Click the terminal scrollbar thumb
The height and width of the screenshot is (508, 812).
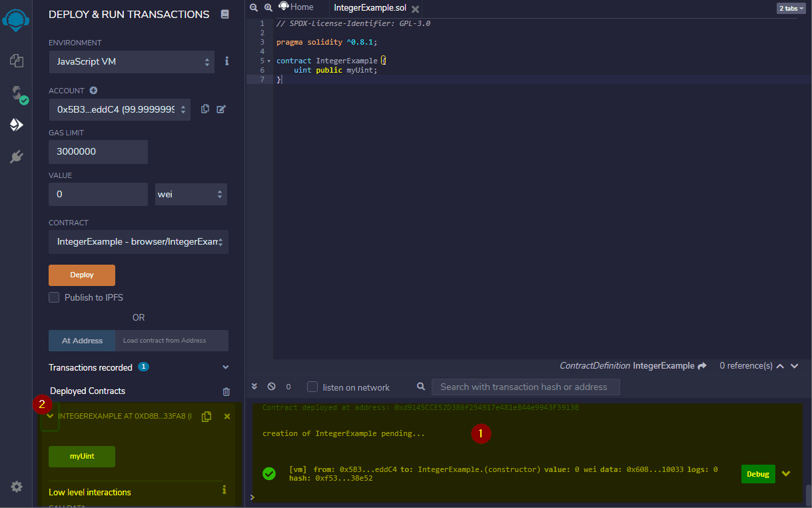[x=807, y=495]
